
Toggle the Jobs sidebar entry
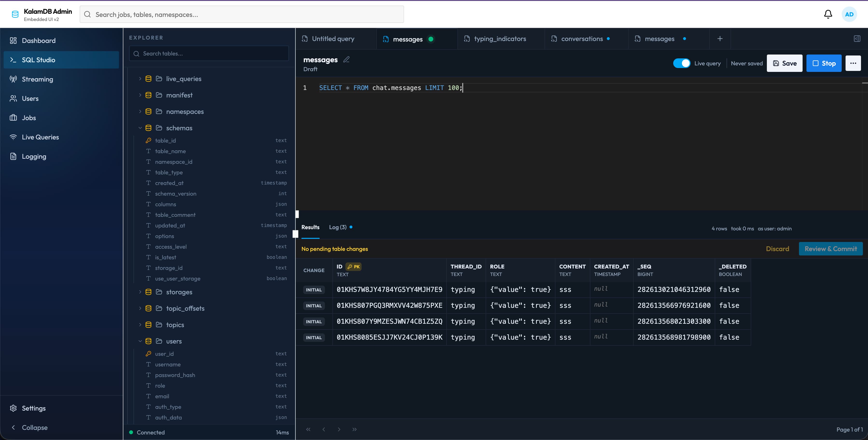pos(29,117)
